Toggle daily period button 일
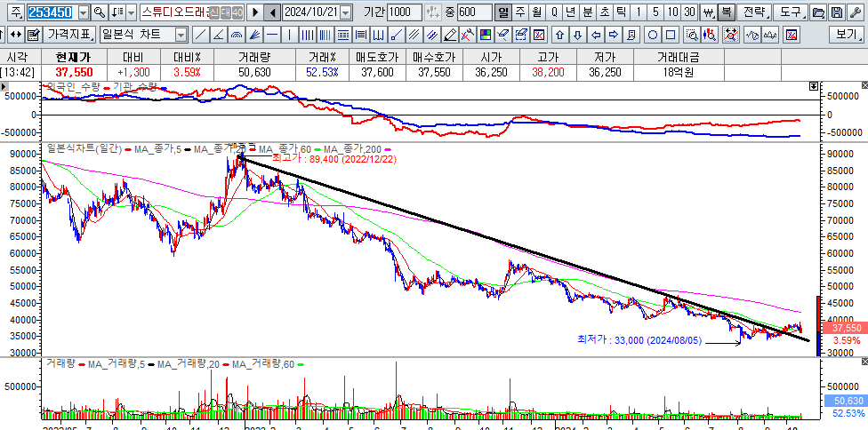The width and height of the screenshot is (868, 430). (x=504, y=12)
